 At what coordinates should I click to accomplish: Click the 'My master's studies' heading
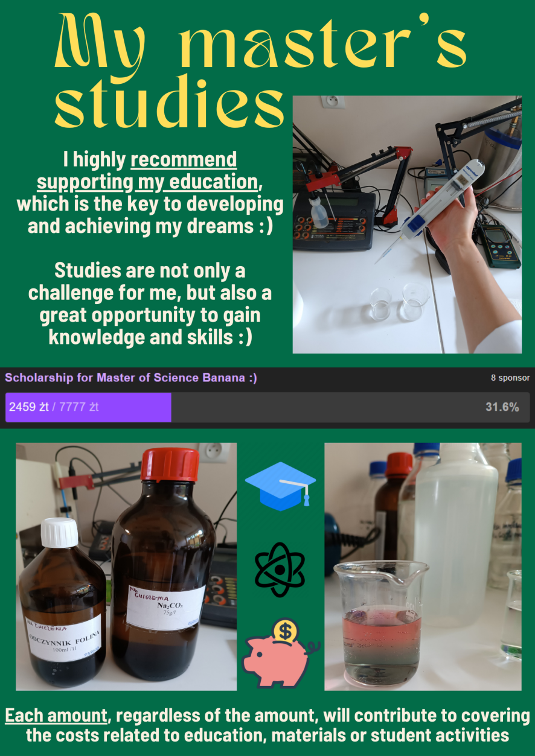click(x=260, y=71)
